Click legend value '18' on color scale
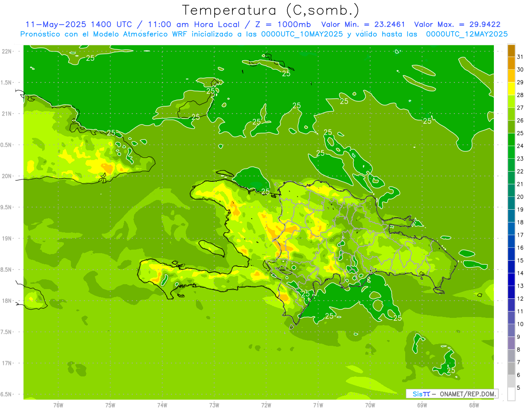532x411 pixels. point(520,222)
